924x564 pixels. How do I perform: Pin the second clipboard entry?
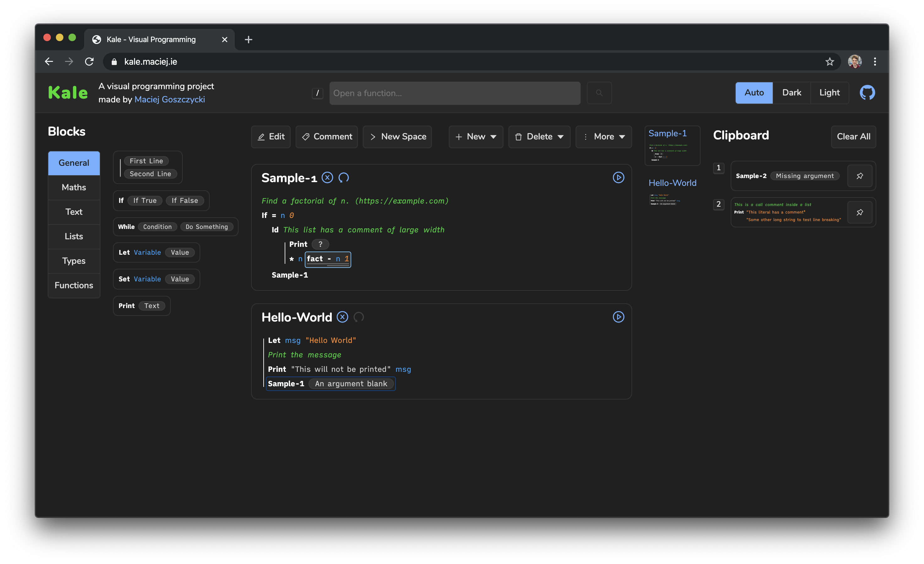[859, 212]
